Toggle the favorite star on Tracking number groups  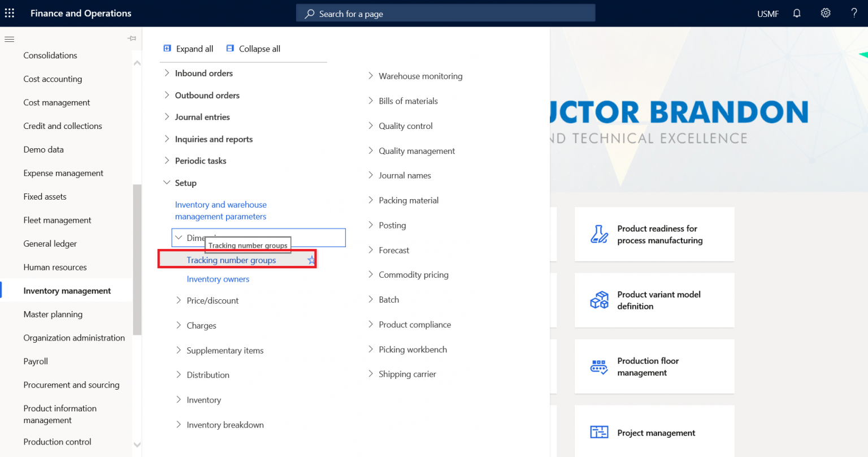click(311, 260)
